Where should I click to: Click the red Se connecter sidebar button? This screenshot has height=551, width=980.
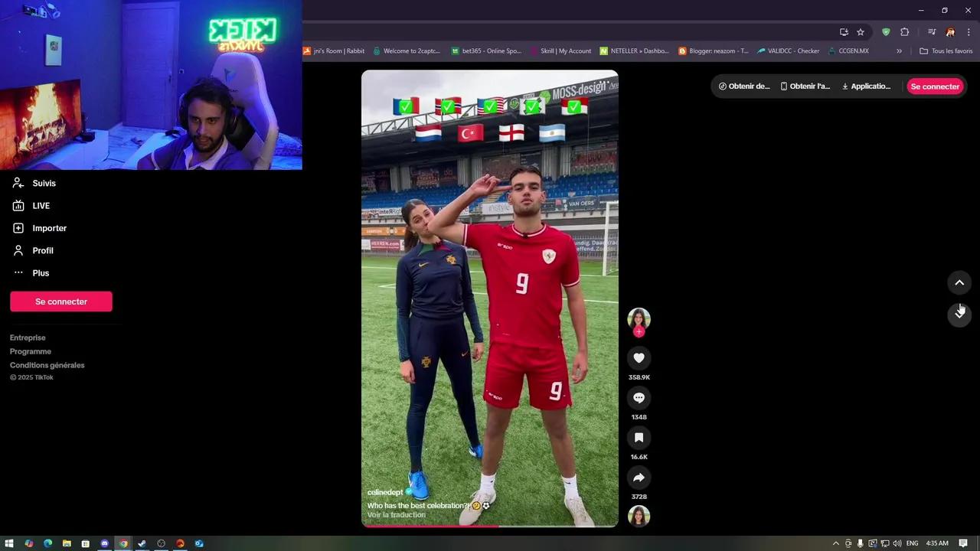[x=61, y=302]
